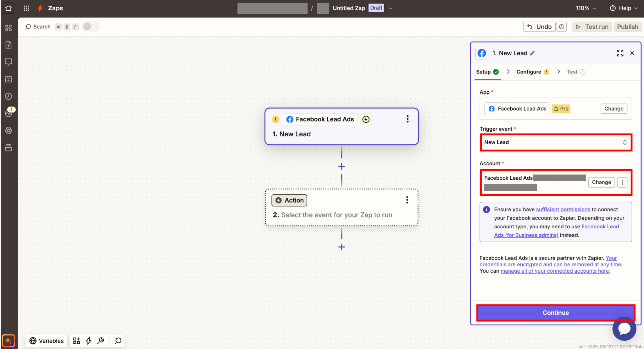Click the Test run button
Image resolution: width=644 pixels, height=349 pixels.
pyautogui.click(x=592, y=27)
